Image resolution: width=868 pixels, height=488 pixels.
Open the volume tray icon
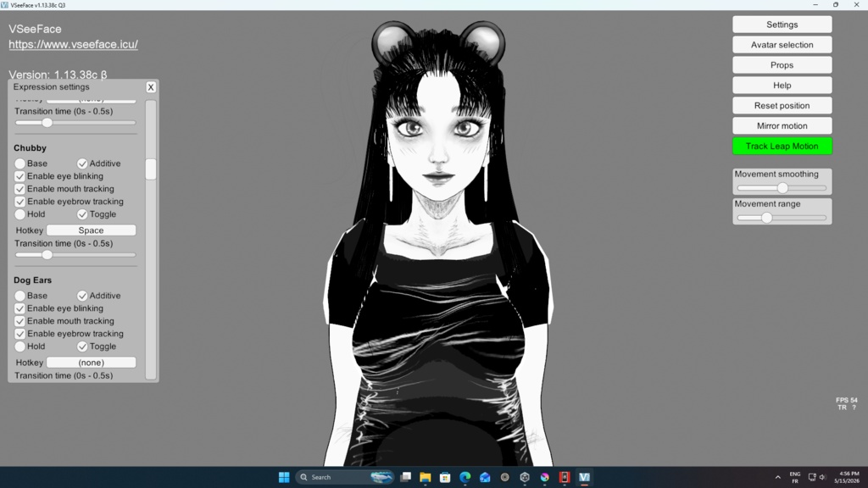coord(822,477)
